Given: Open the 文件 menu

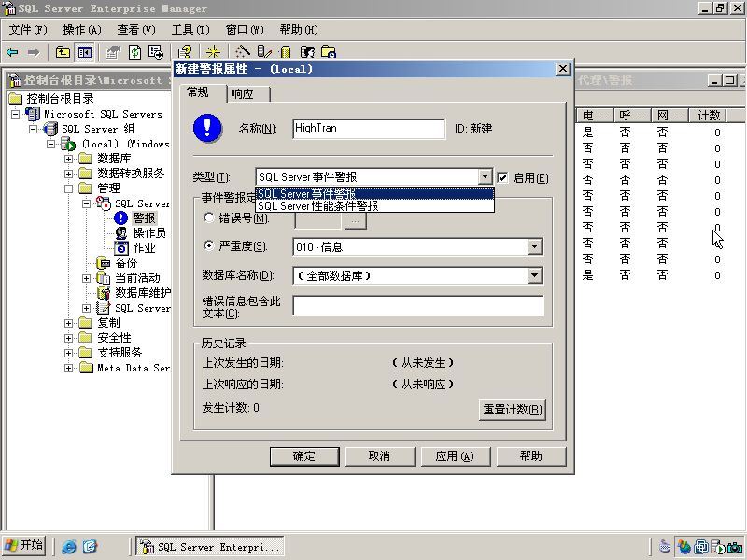Looking at the screenshot, I should [28, 30].
